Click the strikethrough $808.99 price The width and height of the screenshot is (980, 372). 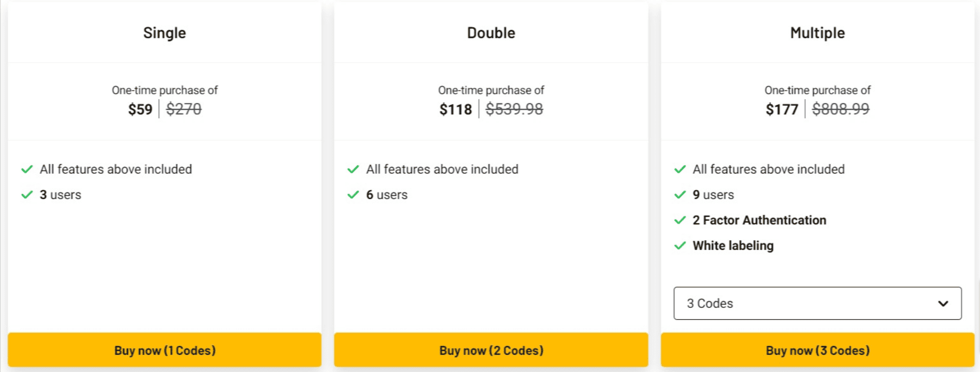tap(840, 109)
